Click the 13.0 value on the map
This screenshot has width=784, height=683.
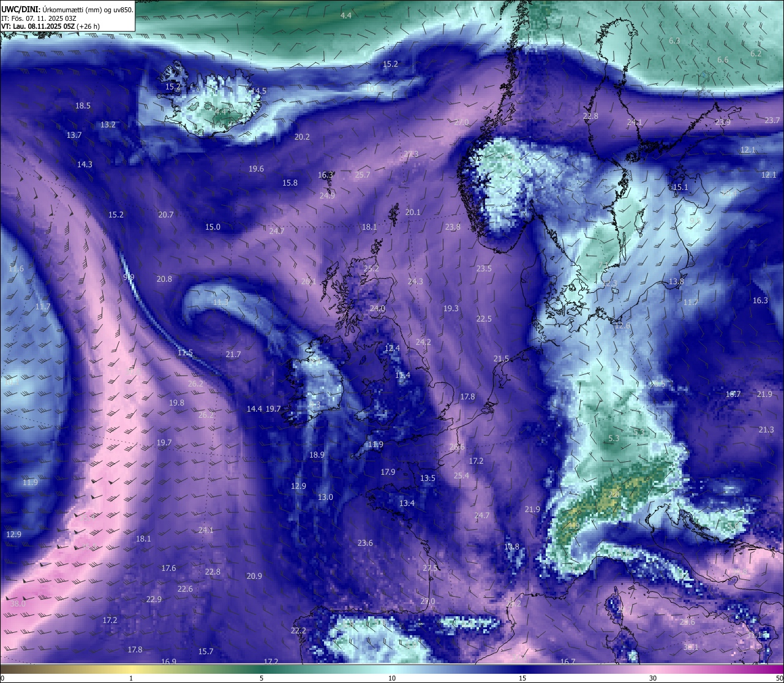point(325,497)
